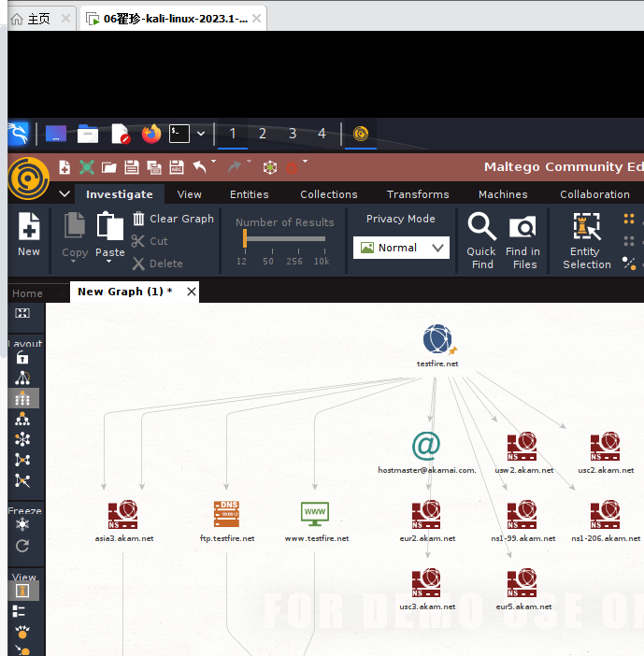Undo the last action with the arrow icon
The height and width of the screenshot is (656, 644).
200,167
